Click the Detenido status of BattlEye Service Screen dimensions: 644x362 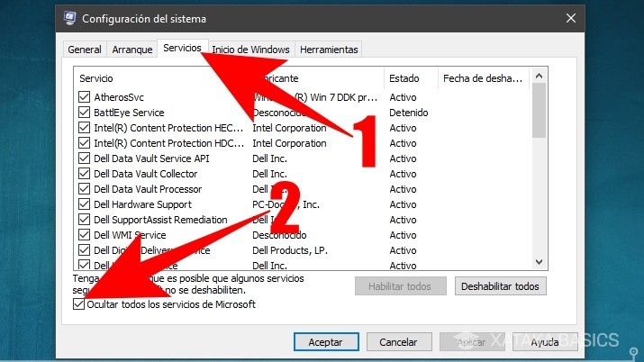(409, 113)
